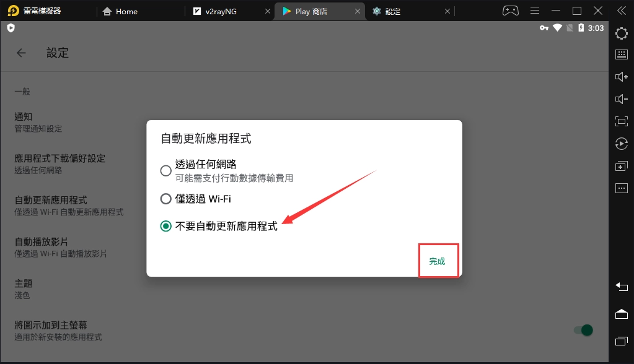Open 自動更新應用程式 settings entry
The height and width of the screenshot is (364, 634).
(69, 206)
